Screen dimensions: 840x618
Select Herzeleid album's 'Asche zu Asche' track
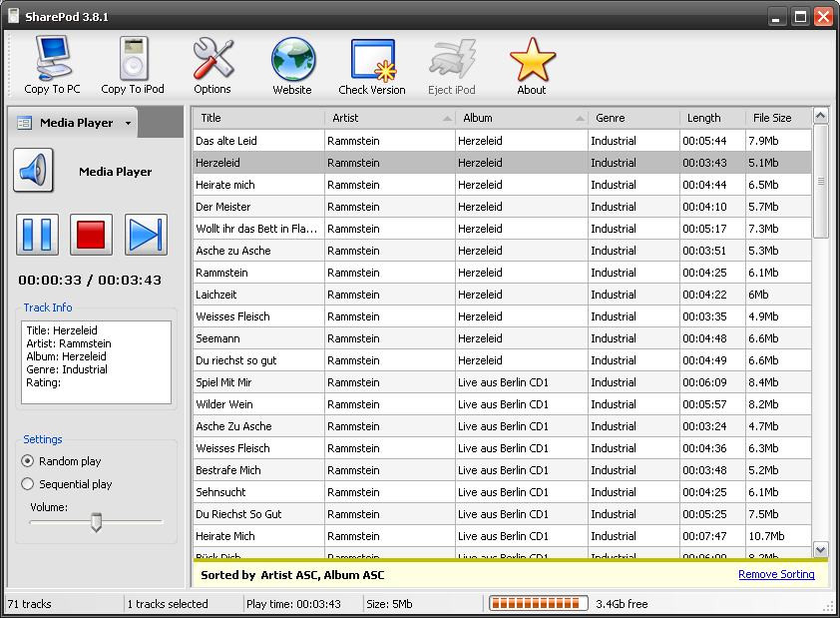tap(502, 251)
